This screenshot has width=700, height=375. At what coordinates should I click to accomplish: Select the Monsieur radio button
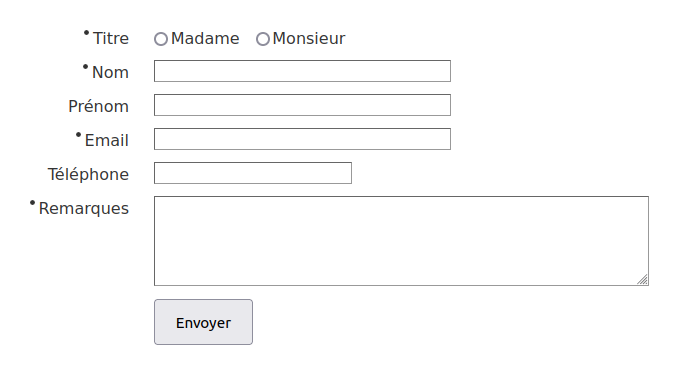click(x=262, y=39)
